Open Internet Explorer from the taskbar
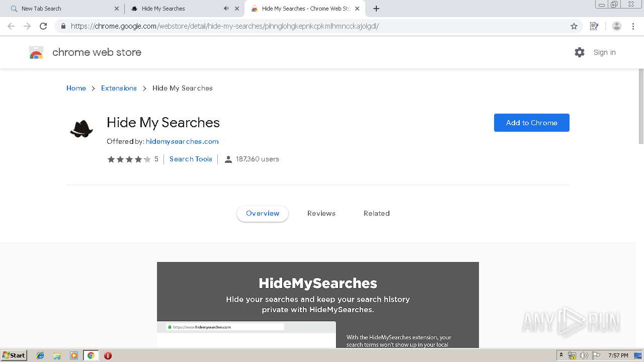Image resolution: width=644 pixels, height=362 pixels. click(x=41, y=355)
